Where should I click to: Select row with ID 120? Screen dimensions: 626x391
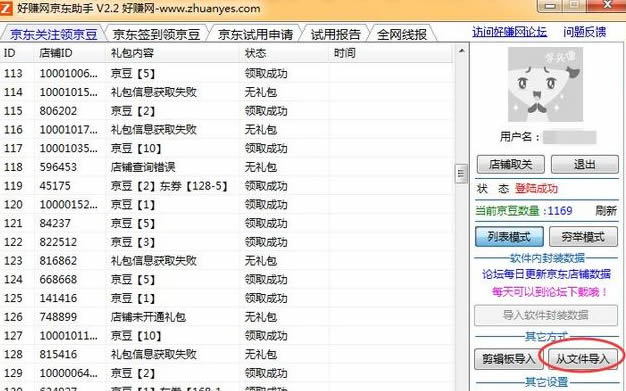pyautogui.click(x=227, y=205)
